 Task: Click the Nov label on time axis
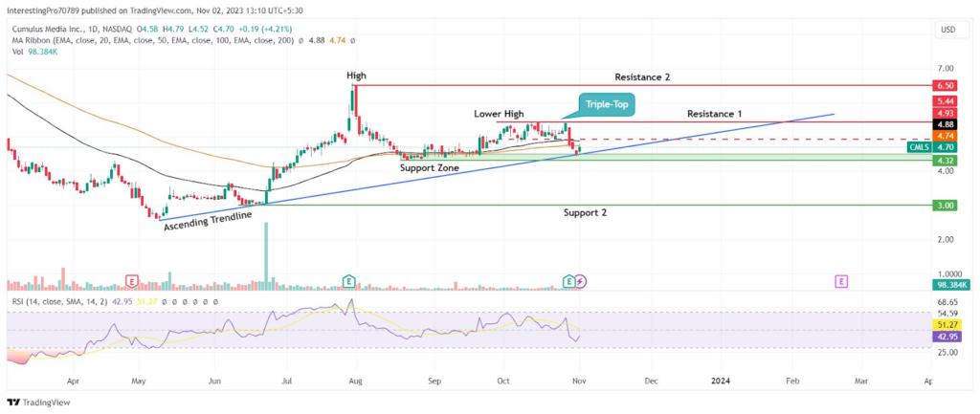point(579,380)
